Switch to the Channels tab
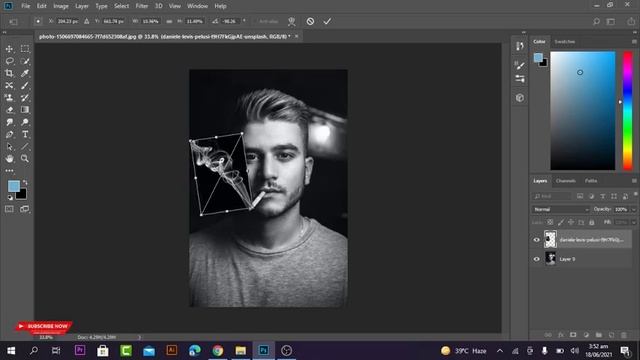This screenshot has height=360, width=640. coord(566,181)
